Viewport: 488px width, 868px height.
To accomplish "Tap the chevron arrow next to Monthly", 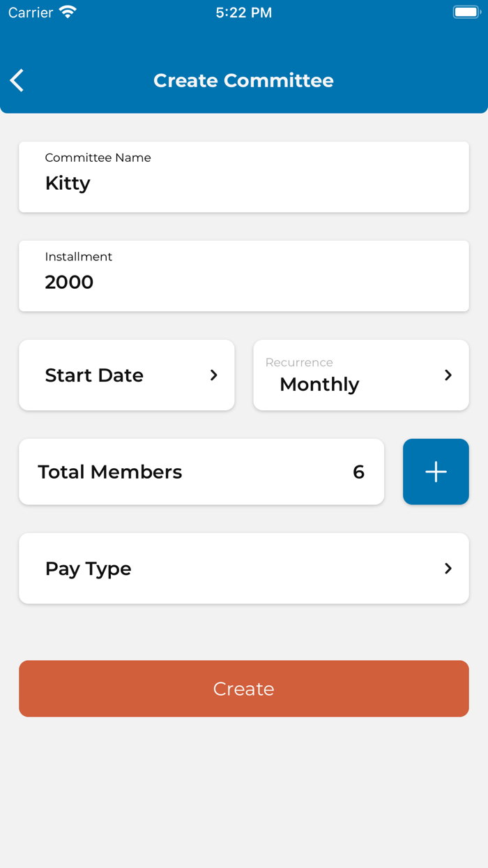I will pyautogui.click(x=448, y=375).
